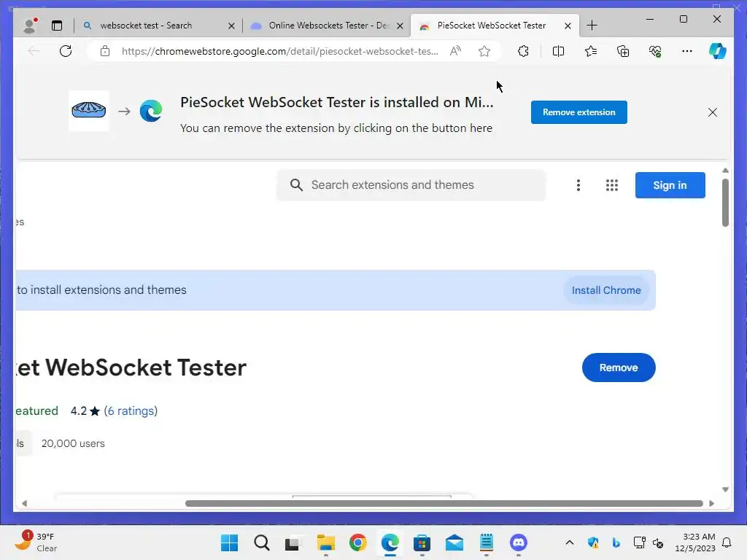Dismiss the installed extension banner
The width and height of the screenshot is (747, 560).
[x=712, y=112]
